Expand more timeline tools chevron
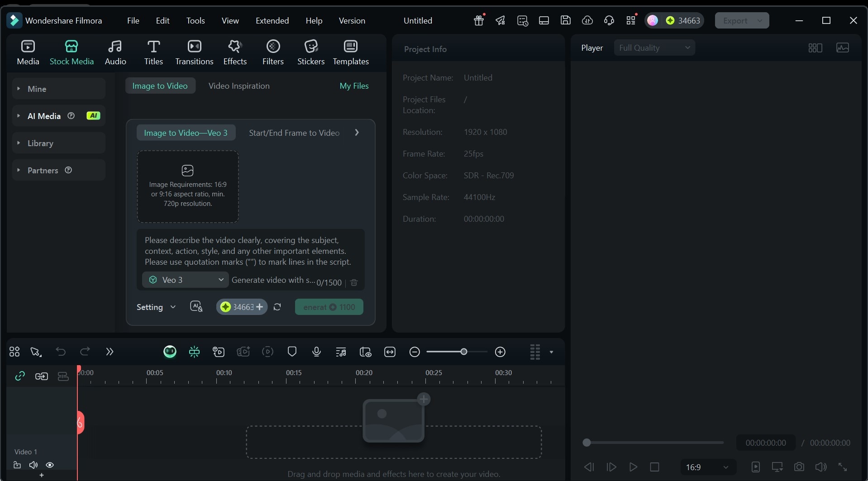Viewport: 868px width, 481px height. click(110, 352)
